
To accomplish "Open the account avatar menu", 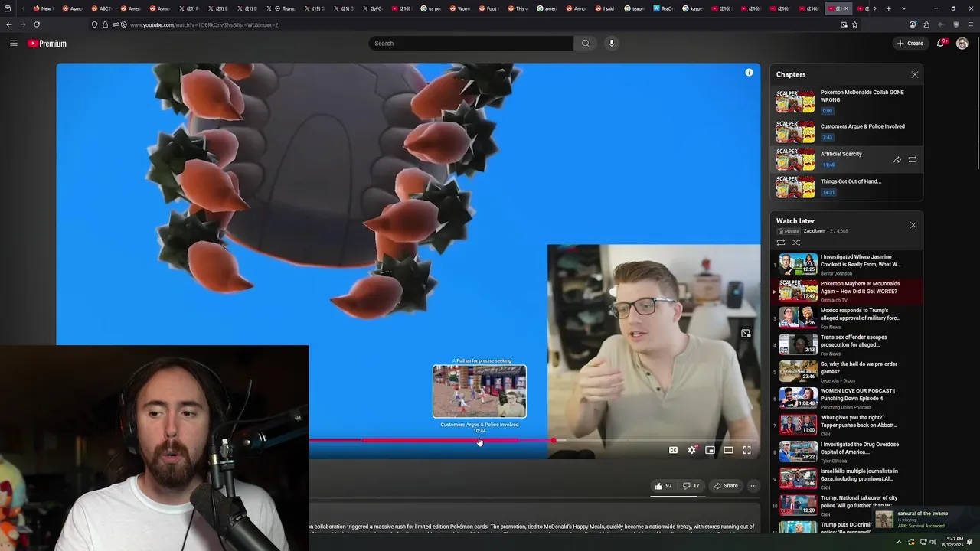I will (x=962, y=44).
